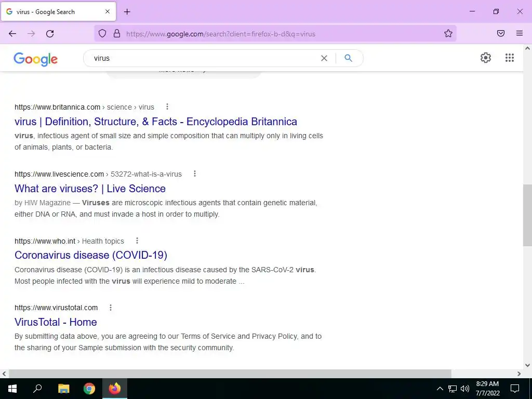Click the britannica.com URL breadcrumb
This screenshot has height=399, width=532.
pos(84,107)
